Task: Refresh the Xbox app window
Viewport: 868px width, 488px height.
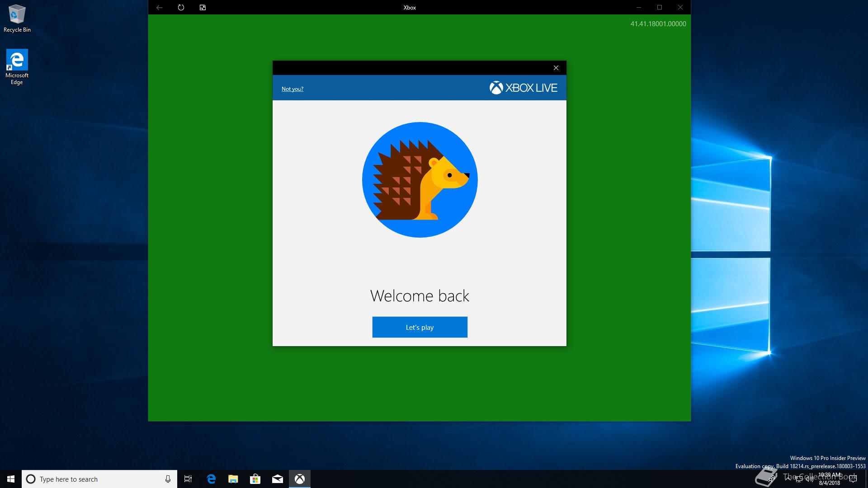Action: pos(181,7)
